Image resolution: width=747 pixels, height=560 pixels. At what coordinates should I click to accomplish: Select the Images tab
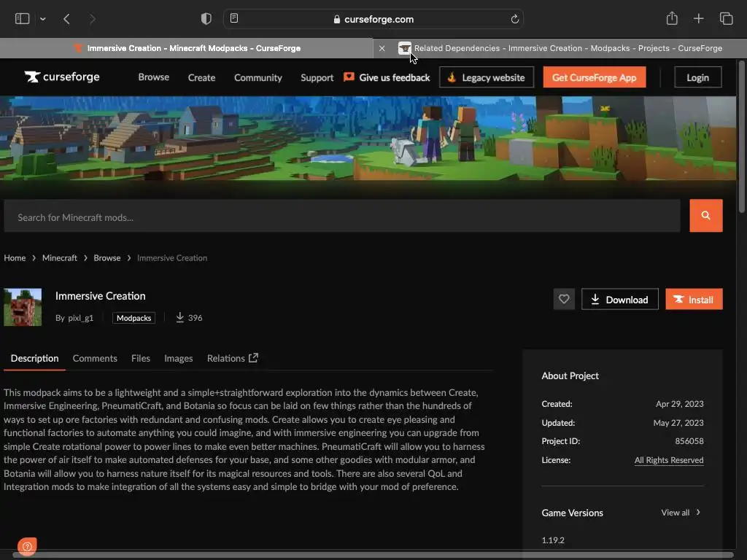click(x=178, y=358)
